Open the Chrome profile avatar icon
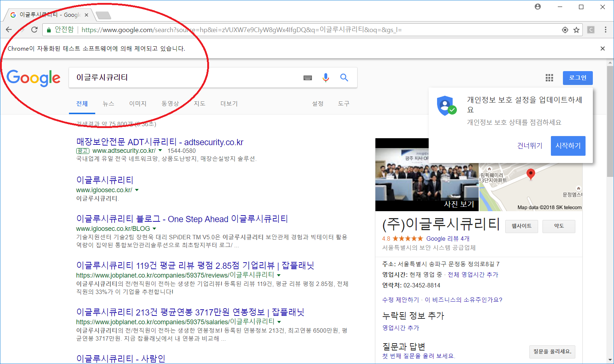 click(x=538, y=7)
